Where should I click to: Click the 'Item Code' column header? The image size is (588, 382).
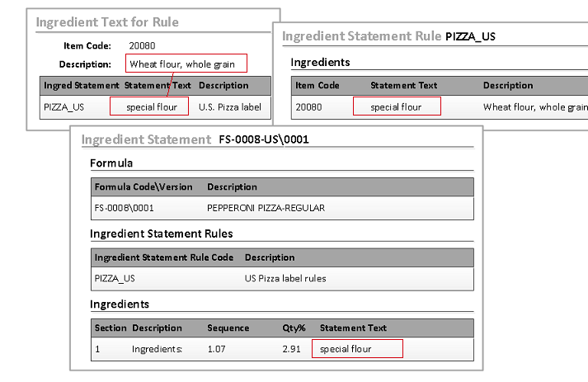(x=318, y=85)
